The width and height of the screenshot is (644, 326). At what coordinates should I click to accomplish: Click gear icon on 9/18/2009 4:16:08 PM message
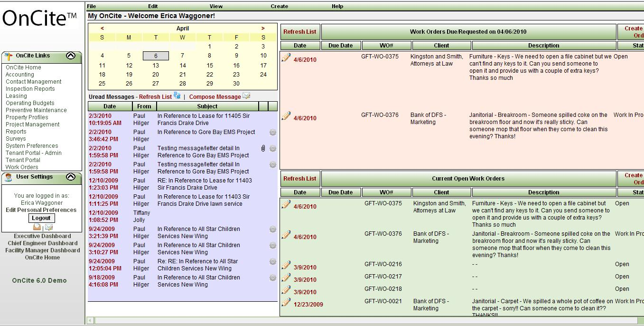[273, 278]
